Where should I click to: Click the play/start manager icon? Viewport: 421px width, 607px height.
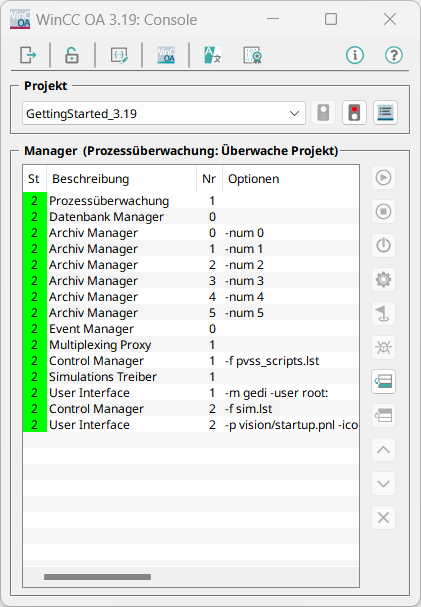(x=383, y=178)
